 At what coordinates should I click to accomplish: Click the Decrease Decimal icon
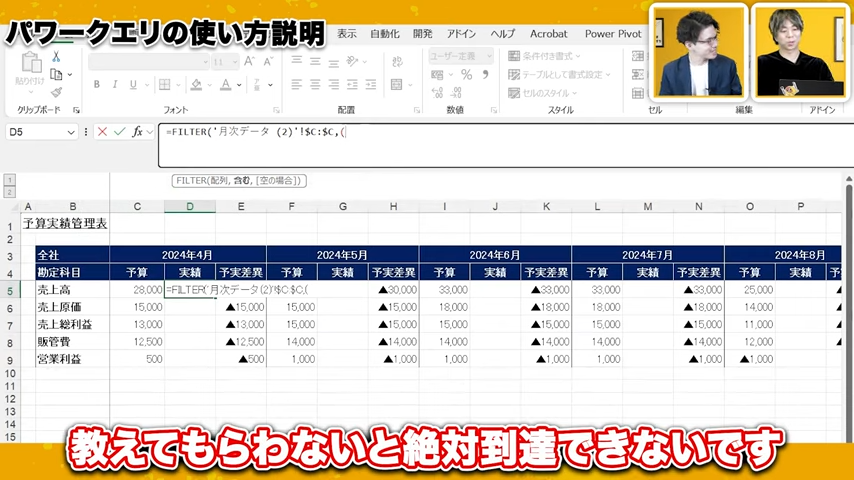coord(456,93)
